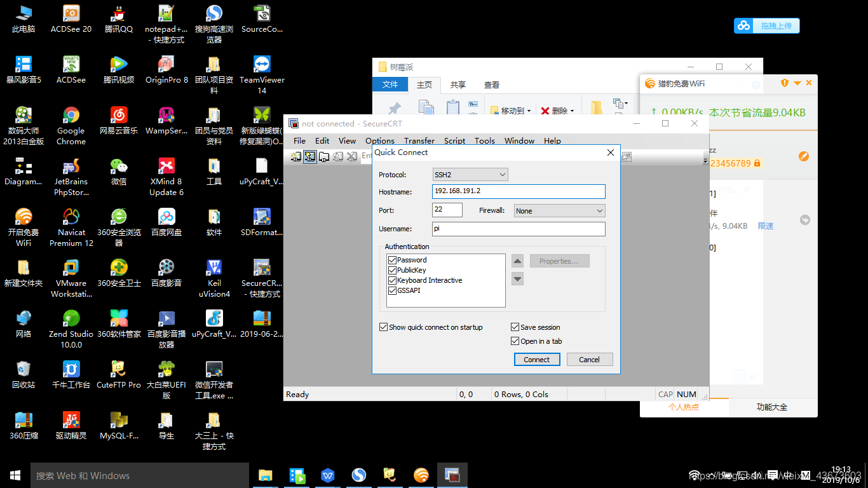This screenshot has height=488, width=868.
Task: Click the Windows search box in taskbar
Action: (140, 475)
